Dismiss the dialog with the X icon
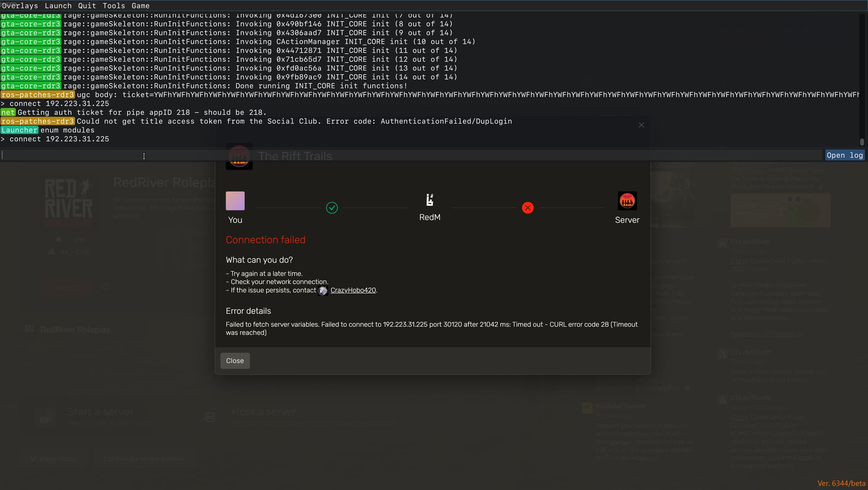868x490 pixels. [641, 125]
